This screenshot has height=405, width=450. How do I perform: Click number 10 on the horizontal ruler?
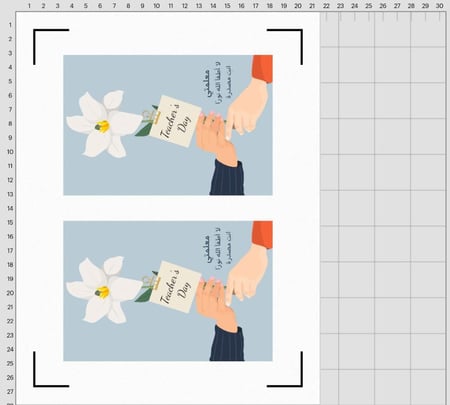pyautogui.click(x=156, y=6)
